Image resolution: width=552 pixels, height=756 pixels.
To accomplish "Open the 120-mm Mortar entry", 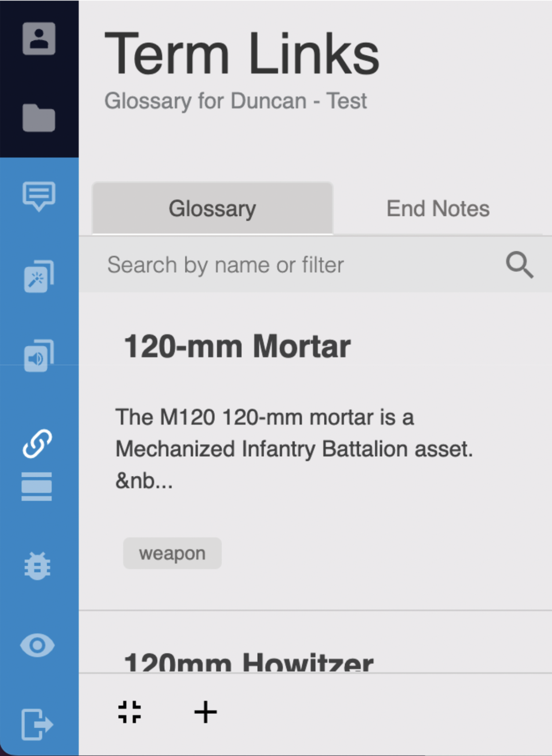I will [x=237, y=346].
